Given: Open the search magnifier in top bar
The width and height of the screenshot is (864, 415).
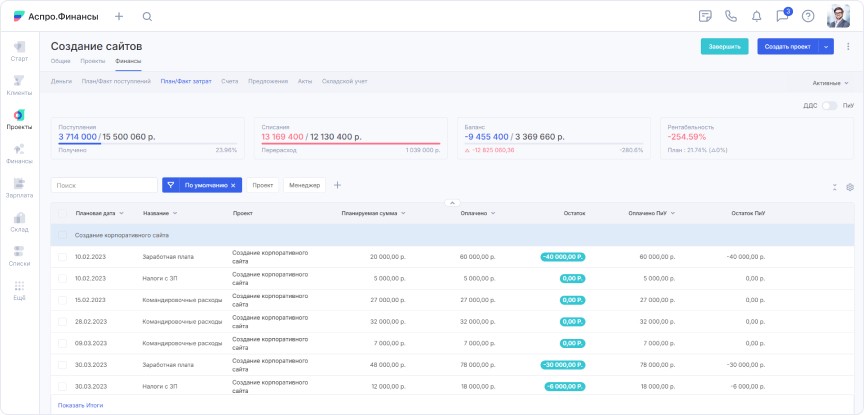Looking at the screenshot, I should pyautogui.click(x=147, y=16).
